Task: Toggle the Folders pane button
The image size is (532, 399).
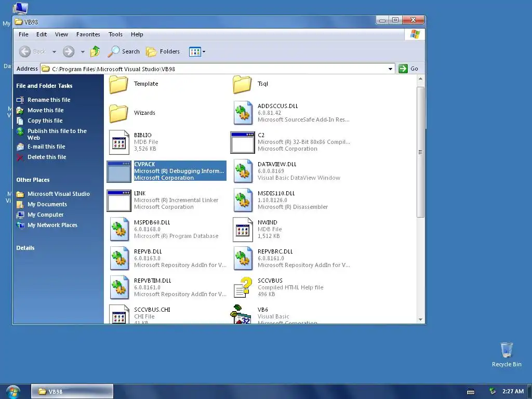Action: 163,51
